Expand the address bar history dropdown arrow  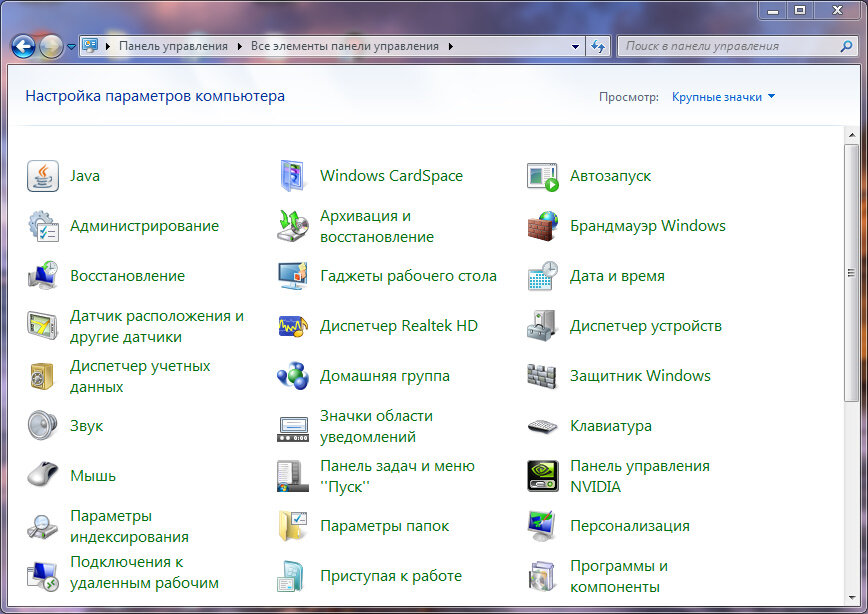pos(575,47)
